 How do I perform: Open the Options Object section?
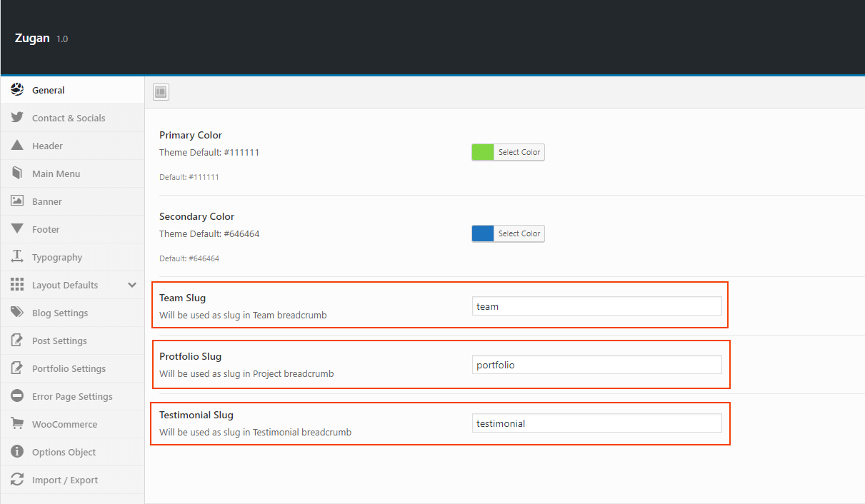tap(72, 452)
